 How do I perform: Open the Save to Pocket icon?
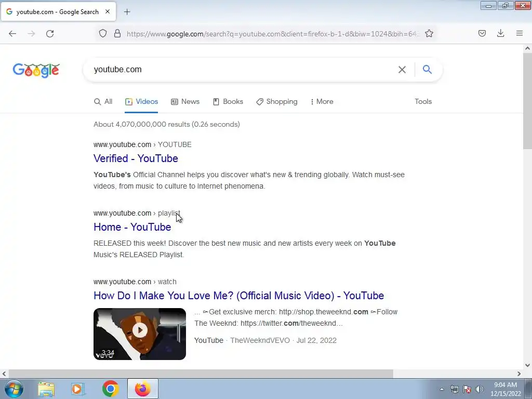[482, 33]
